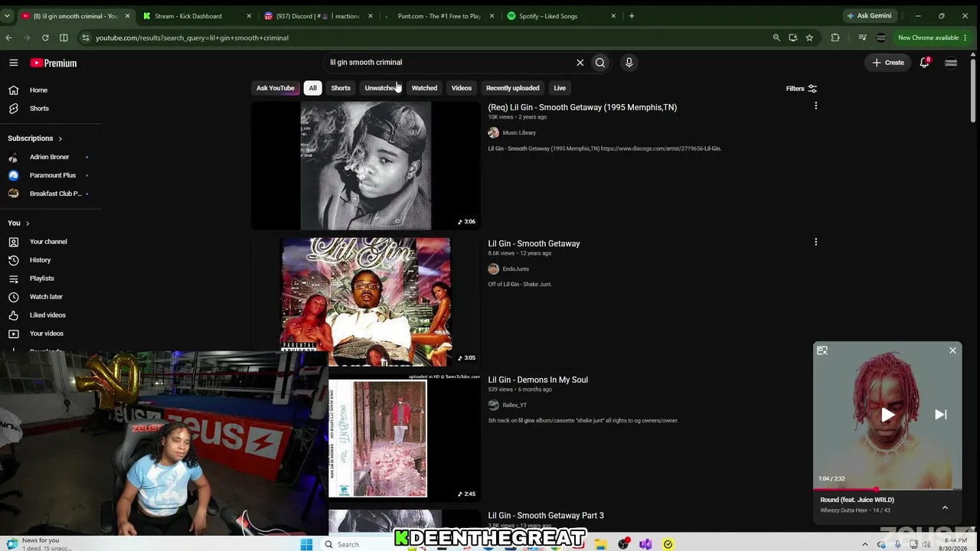Switch to the Spotify Liked Songs tab

[x=561, y=16]
